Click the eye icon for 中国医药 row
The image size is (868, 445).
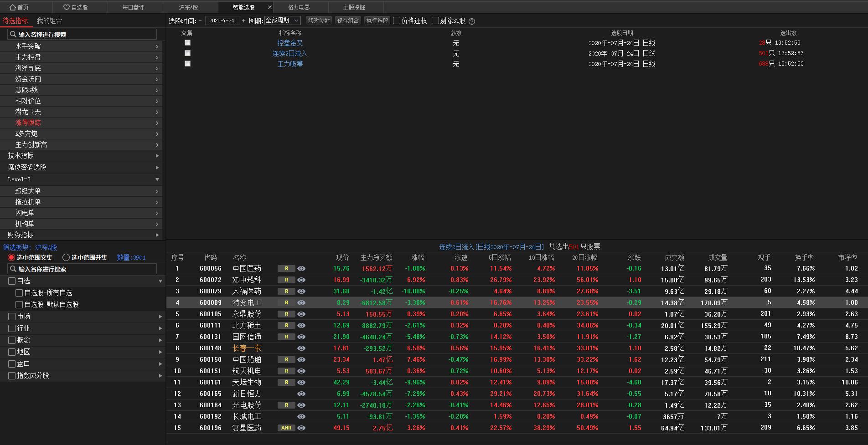point(301,269)
